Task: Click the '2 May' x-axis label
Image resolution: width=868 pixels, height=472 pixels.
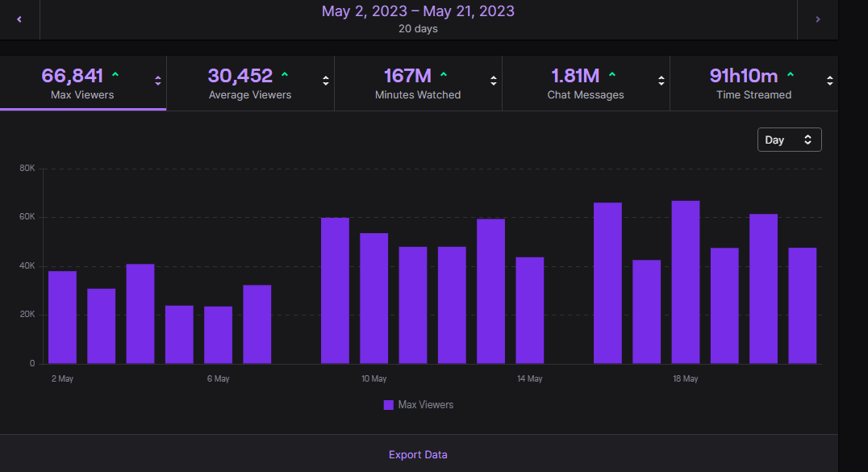Action: pos(63,379)
